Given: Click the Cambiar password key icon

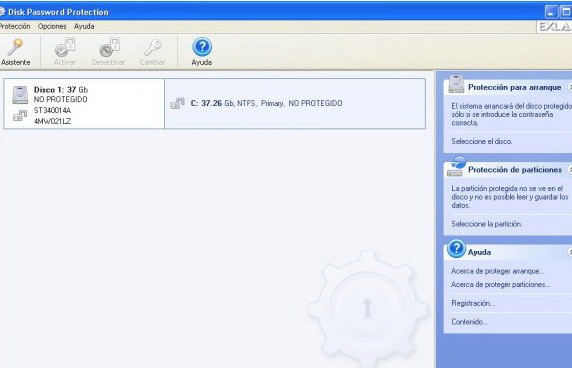Looking at the screenshot, I should (x=152, y=52).
